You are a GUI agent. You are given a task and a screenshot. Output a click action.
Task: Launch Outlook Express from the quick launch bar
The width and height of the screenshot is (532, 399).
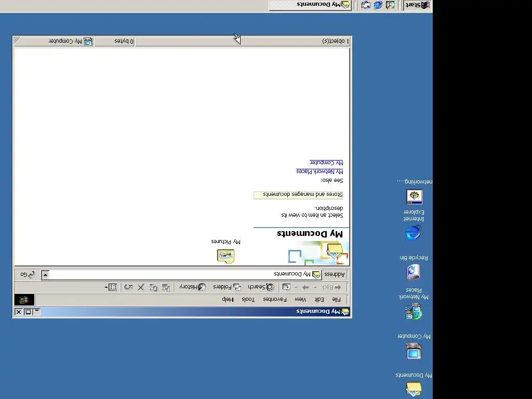coord(366,5)
